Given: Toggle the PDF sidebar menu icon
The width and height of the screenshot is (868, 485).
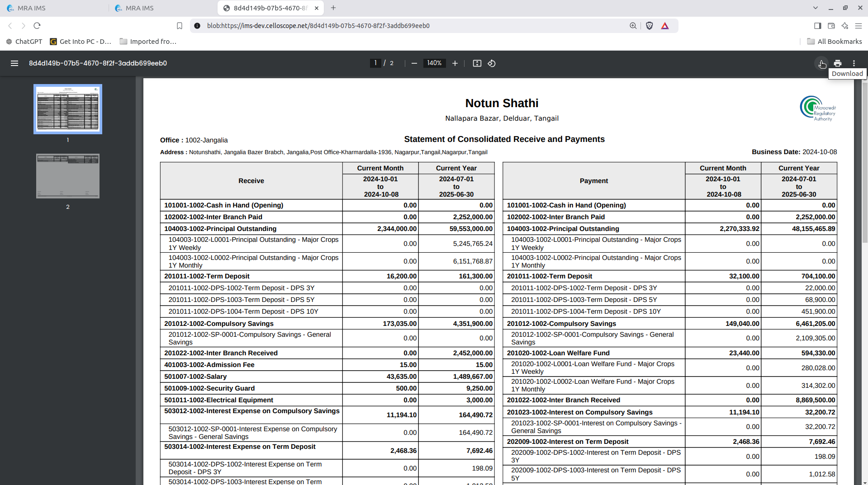Looking at the screenshot, I should pyautogui.click(x=14, y=63).
